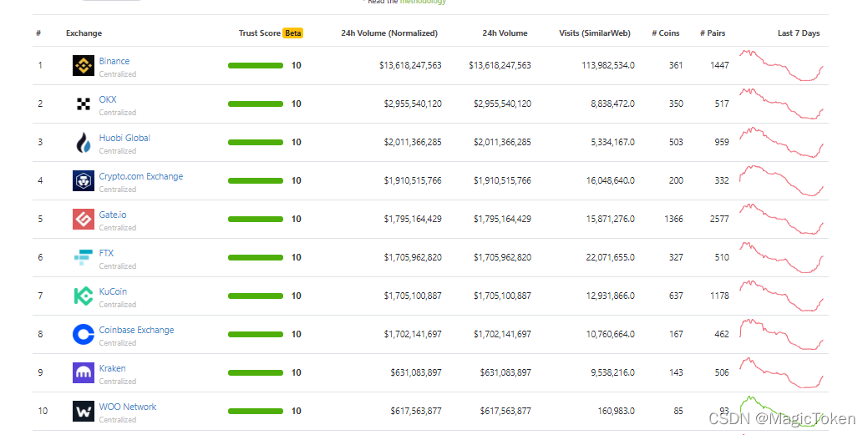Click Huobi Global's 7-day sparkline chart
This screenshot has width=868, height=435.
pyautogui.click(x=782, y=142)
